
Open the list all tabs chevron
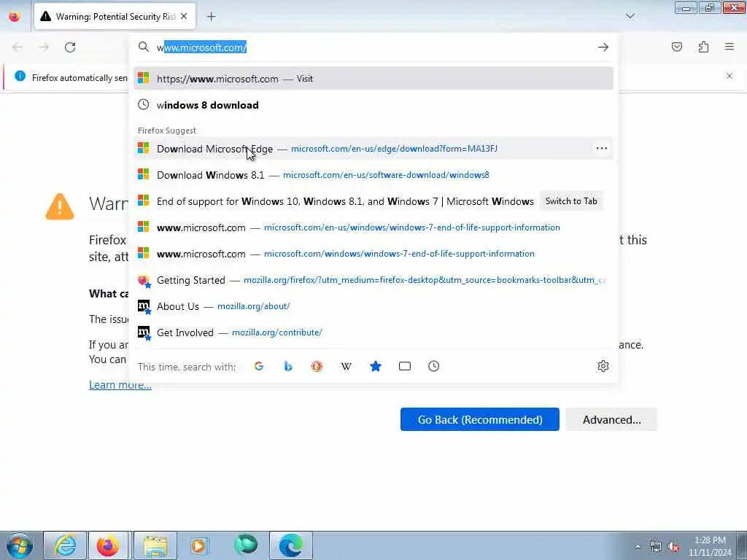[630, 16]
